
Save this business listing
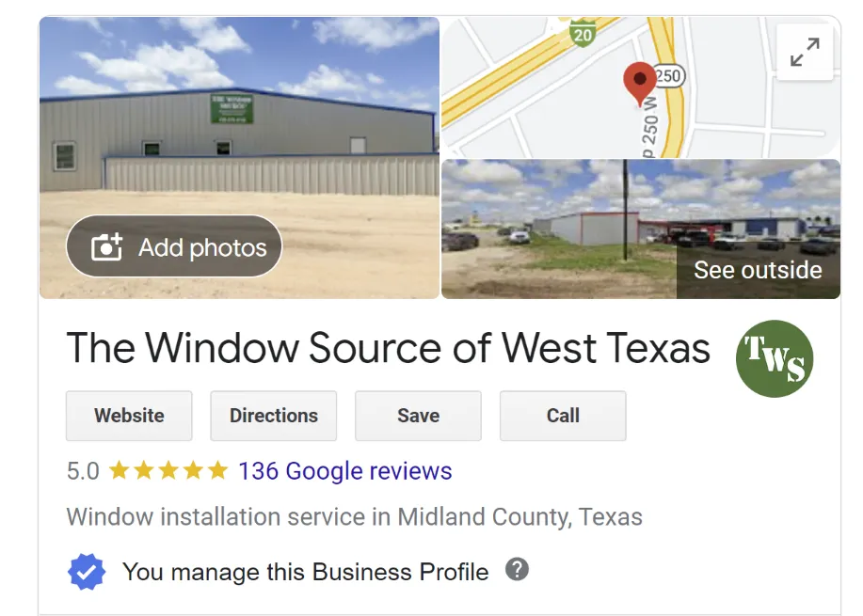(x=418, y=416)
